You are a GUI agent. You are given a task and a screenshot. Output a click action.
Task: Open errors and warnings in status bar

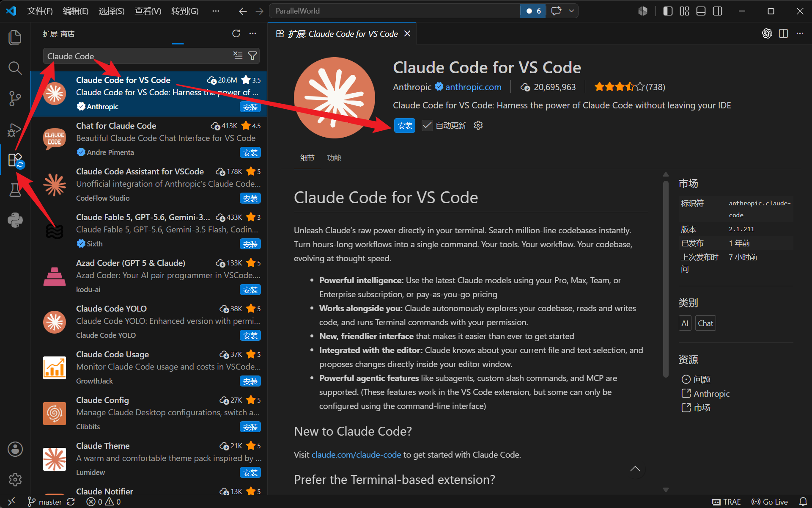[x=104, y=502]
